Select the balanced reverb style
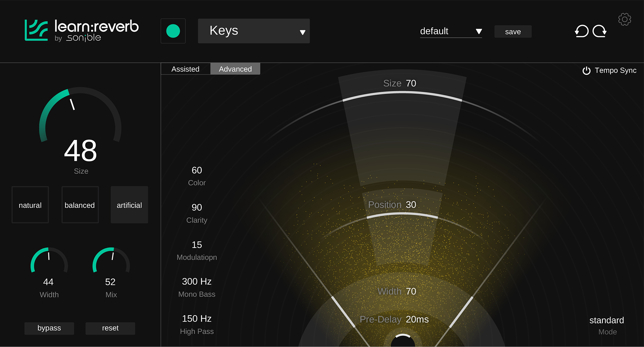The height and width of the screenshot is (347, 644). [x=80, y=205]
